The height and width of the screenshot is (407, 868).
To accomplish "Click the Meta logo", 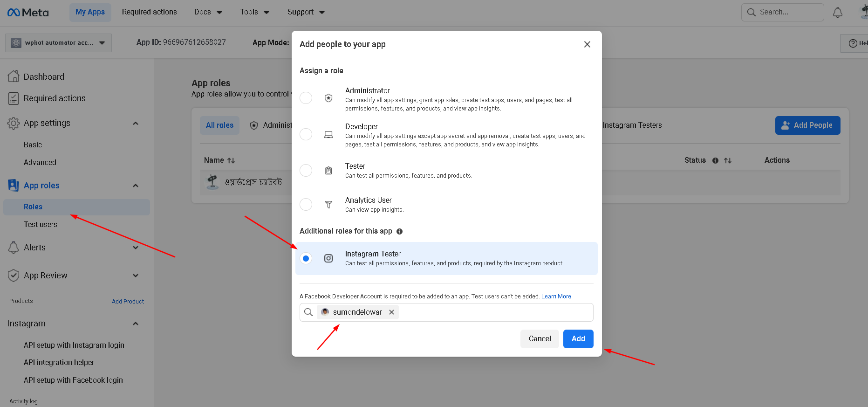I will tap(28, 12).
